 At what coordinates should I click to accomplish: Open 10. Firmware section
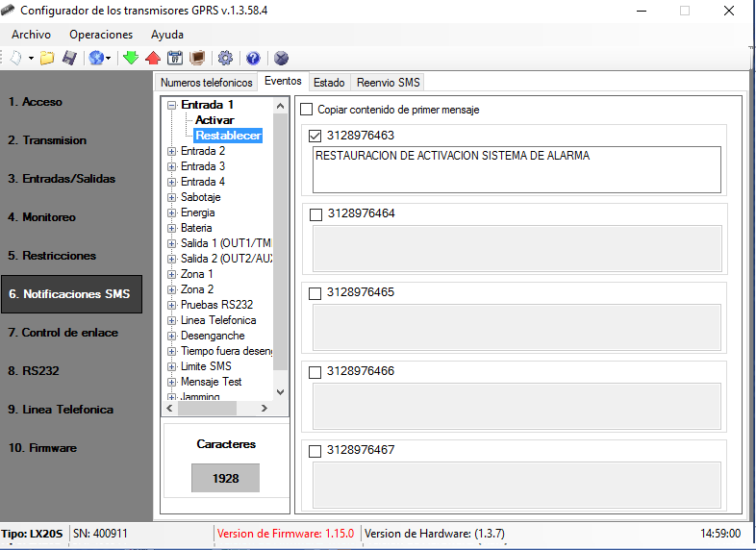pyautogui.click(x=42, y=448)
